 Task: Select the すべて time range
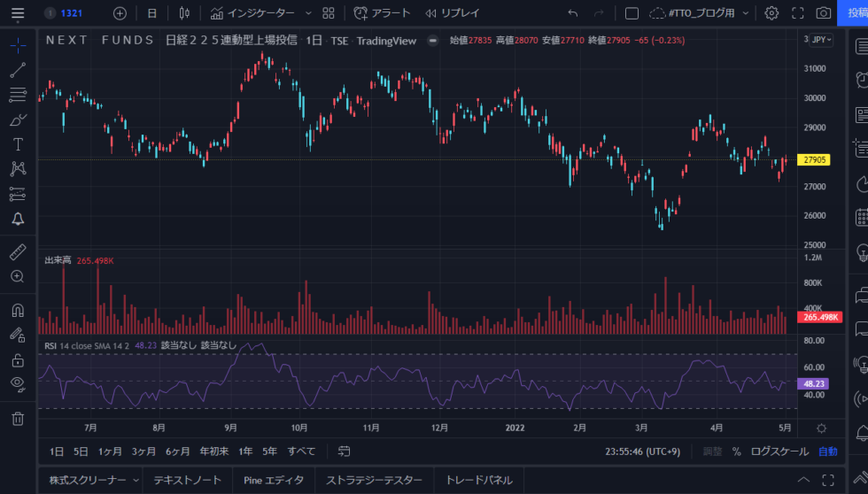(301, 452)
